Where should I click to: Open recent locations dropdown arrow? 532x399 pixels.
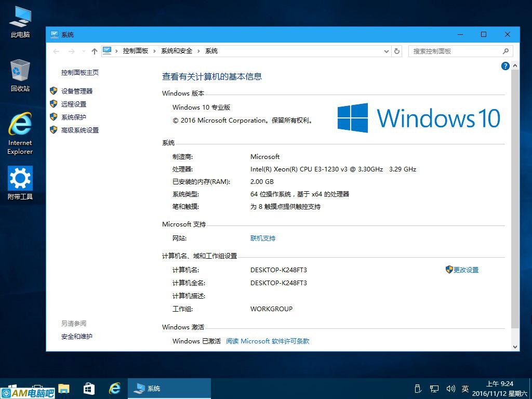point(84,51)
